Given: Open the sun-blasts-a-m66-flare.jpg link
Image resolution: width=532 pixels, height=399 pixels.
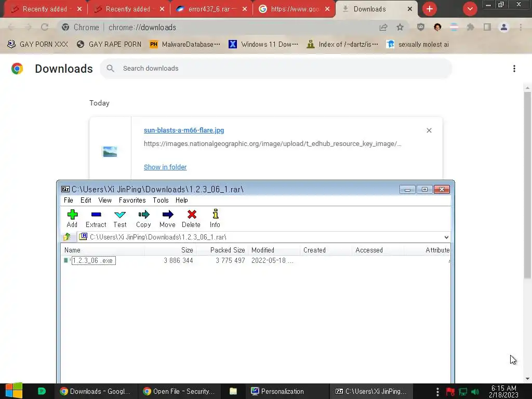Looking at the screenshot, I should pyautogui.click(x=184, y=130).
